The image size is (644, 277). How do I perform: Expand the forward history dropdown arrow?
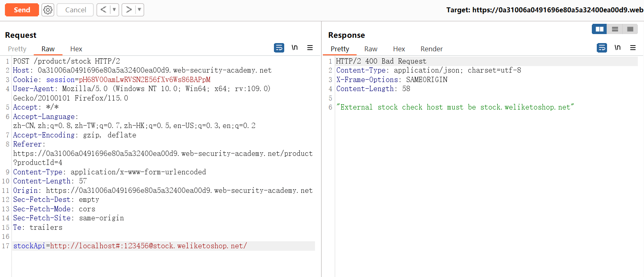click(x=139, y=10)
